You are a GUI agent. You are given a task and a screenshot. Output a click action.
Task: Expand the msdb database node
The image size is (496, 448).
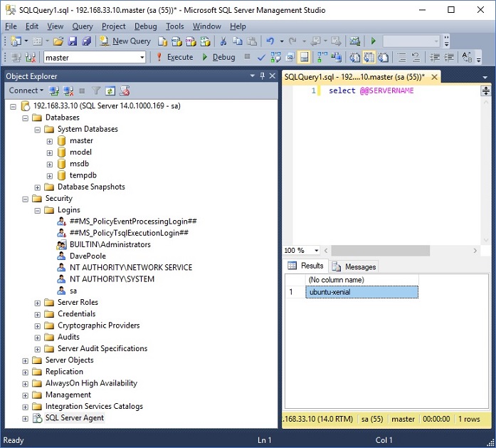pyautogui.click(x=50, y=164)
